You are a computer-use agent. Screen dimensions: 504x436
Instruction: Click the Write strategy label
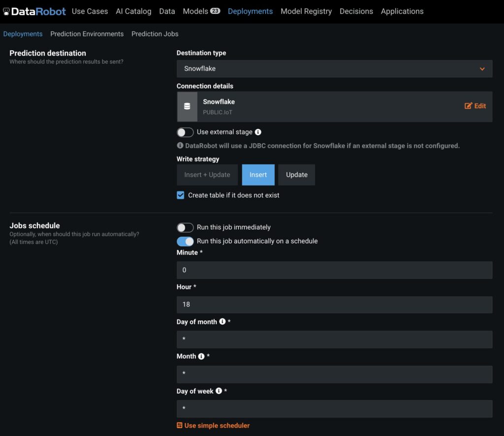pos(198,159)
